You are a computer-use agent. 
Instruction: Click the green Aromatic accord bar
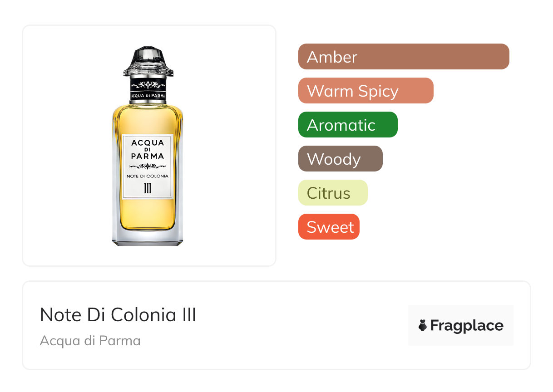(348, 125)
